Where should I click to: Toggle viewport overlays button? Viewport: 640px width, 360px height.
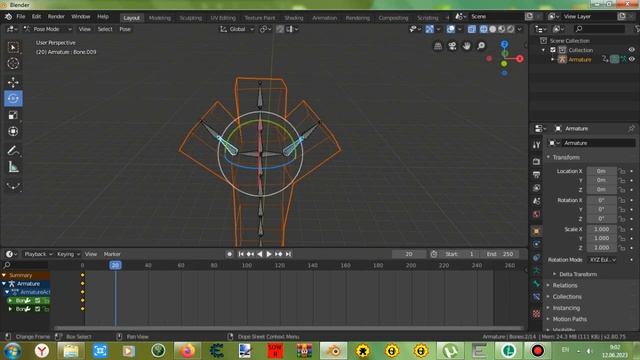[x=451, y=29]
